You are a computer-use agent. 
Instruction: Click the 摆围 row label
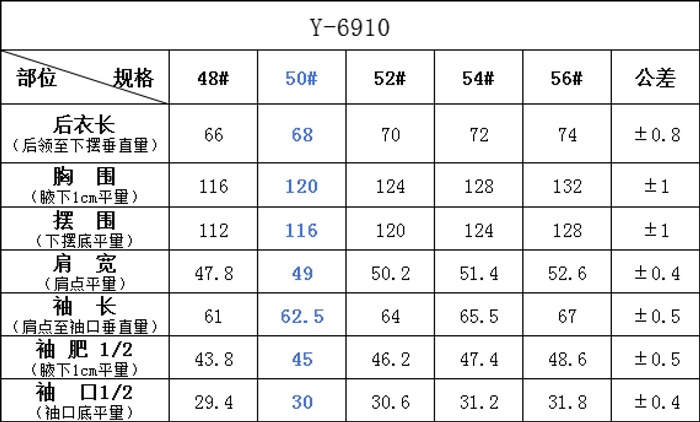coord(85,229)
